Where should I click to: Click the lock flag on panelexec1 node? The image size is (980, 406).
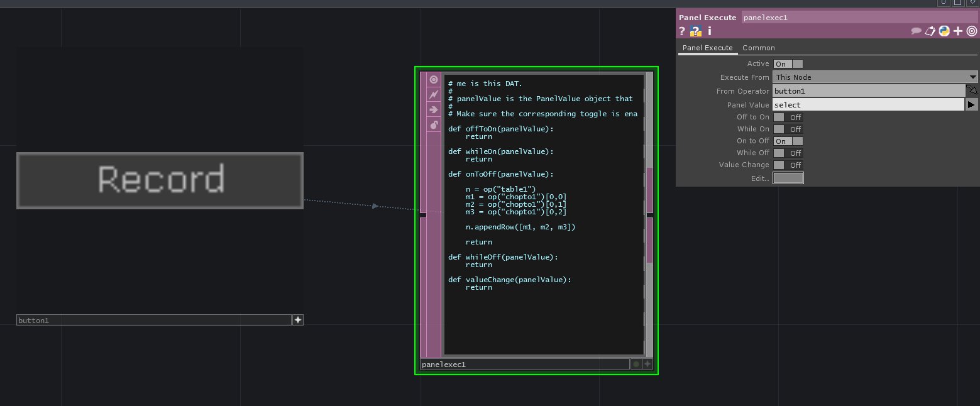click(x=434, y=125)
